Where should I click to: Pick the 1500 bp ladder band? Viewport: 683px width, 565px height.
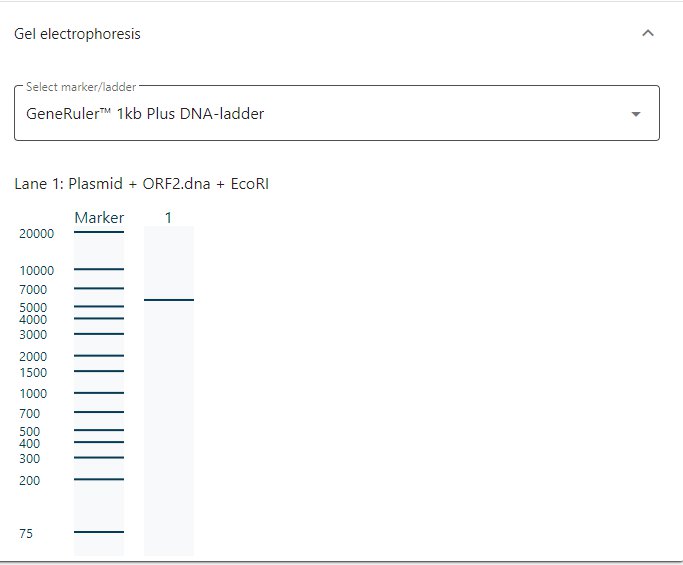[99, 372]
